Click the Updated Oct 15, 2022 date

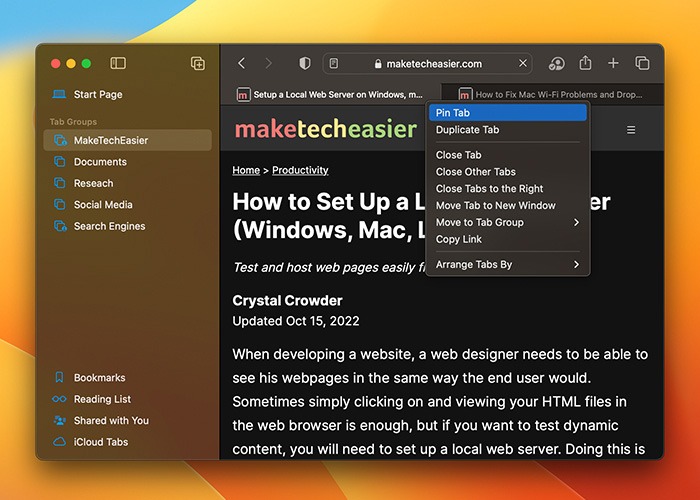pyautogui.click(x=296, y=321)
